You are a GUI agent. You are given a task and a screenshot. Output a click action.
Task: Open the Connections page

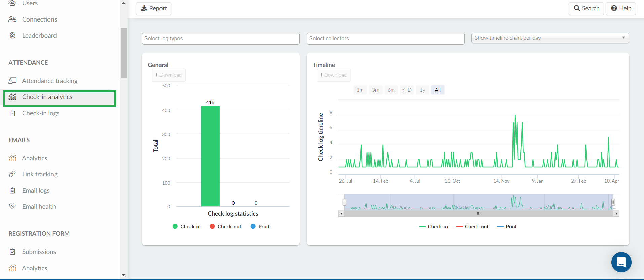[39, 19]
